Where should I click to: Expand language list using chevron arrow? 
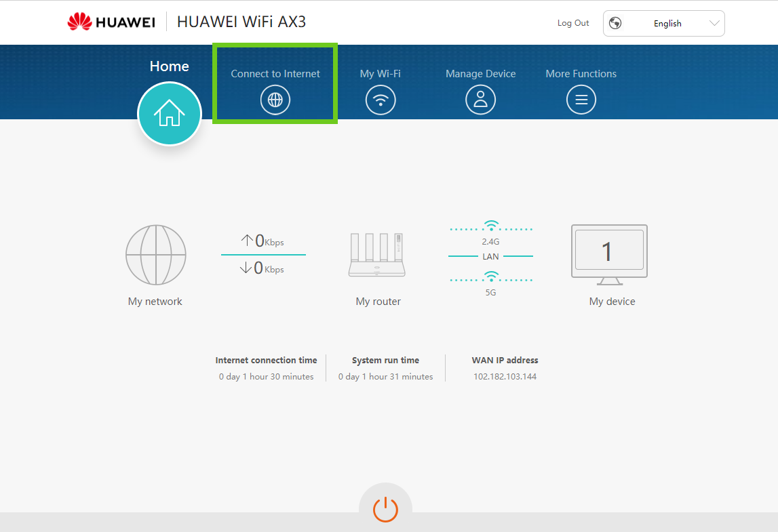[x=714, y=23]
